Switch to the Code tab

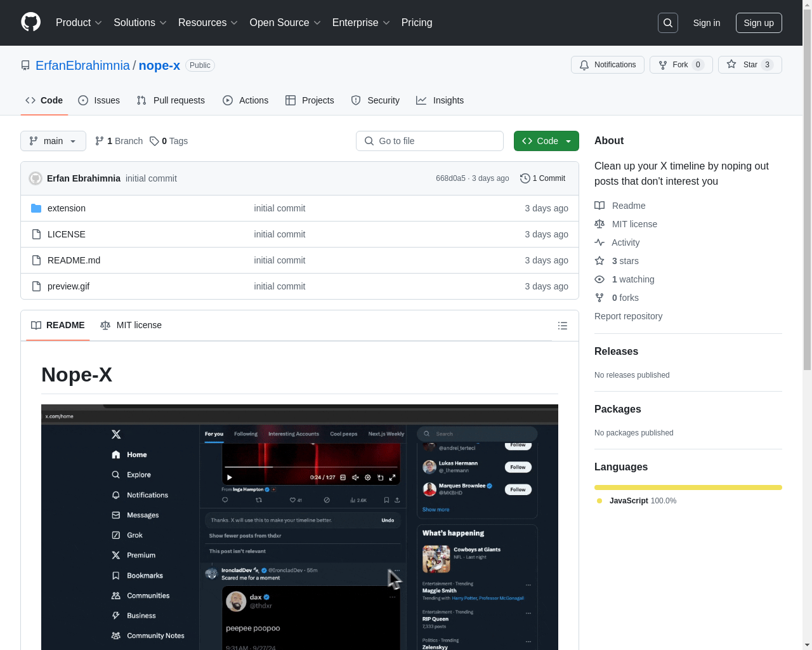pos(44,100)
